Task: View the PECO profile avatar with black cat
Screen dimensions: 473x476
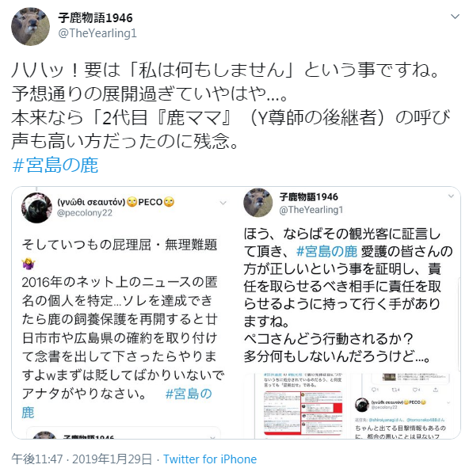Action: point(36,208)
